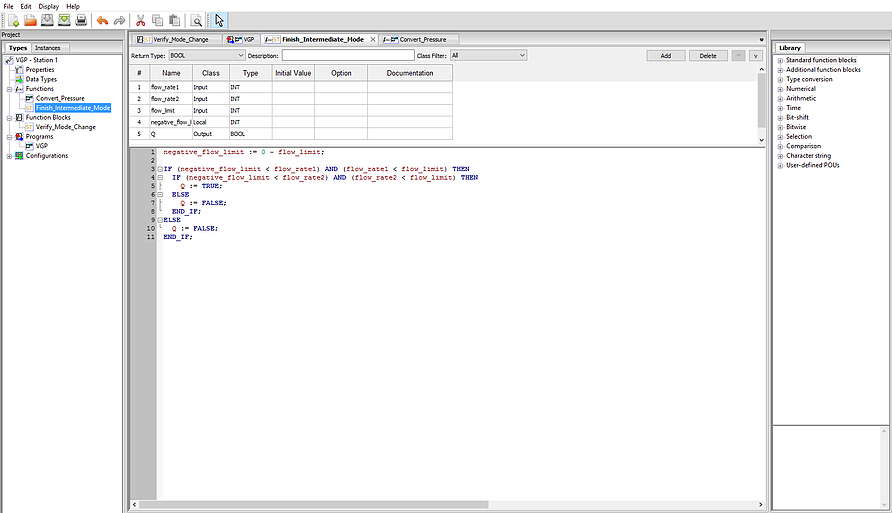The image size is (892, 513).
Task: Click the Search magnifier icon in toolbar
Action: (197, 20)
